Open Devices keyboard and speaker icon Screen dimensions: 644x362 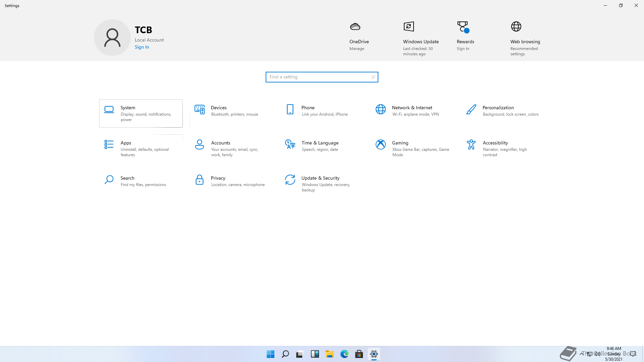pos(199,109)
